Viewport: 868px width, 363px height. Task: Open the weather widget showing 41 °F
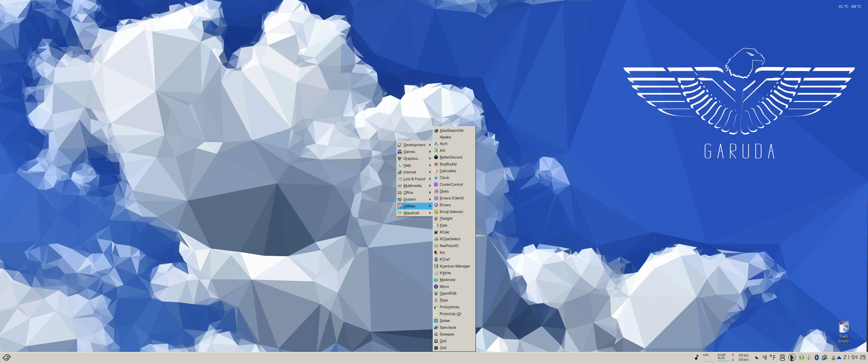tap(766, 358)
